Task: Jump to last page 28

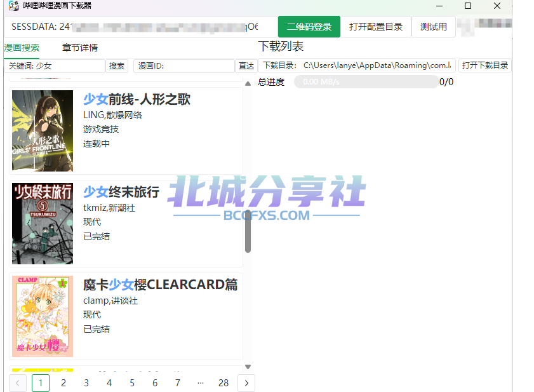Action: [224, 383]
